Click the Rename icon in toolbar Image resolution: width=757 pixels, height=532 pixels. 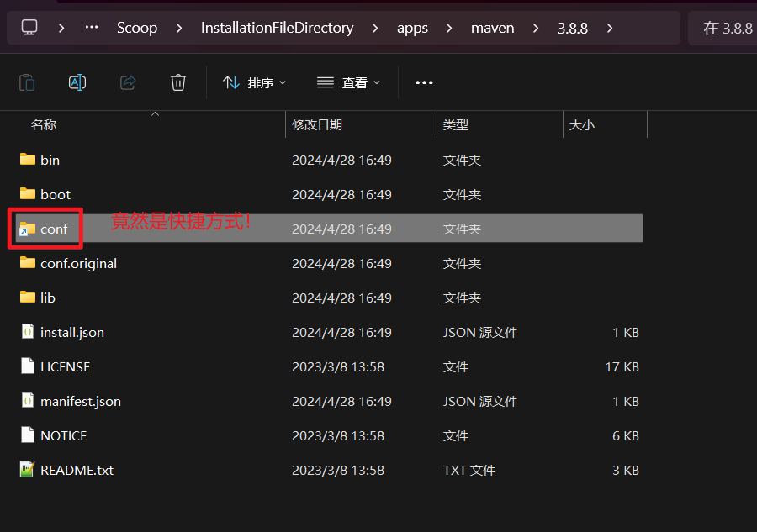coord(77,82)
